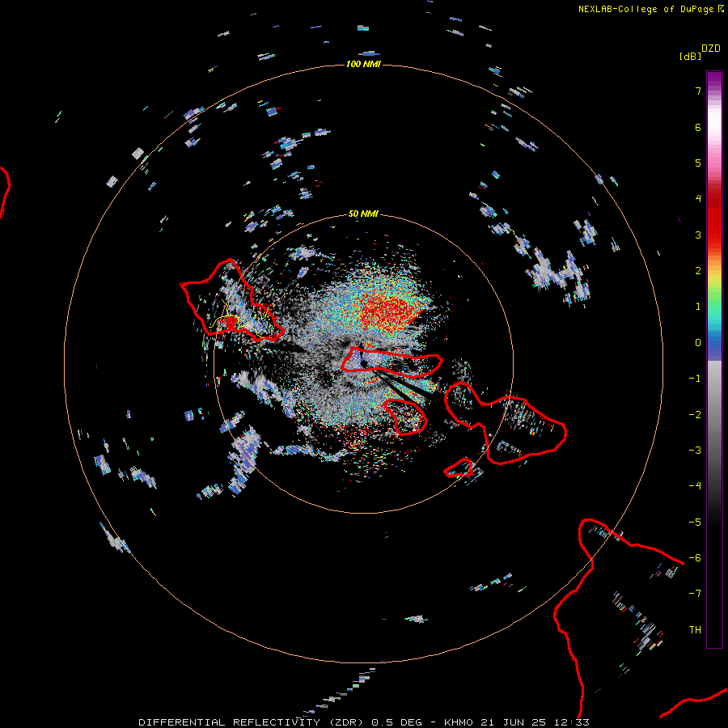The height and width of the screenshot is (728, 728).
Task: Click the Differential Reflectivity caption at the bottom
Action: point(364,722)
